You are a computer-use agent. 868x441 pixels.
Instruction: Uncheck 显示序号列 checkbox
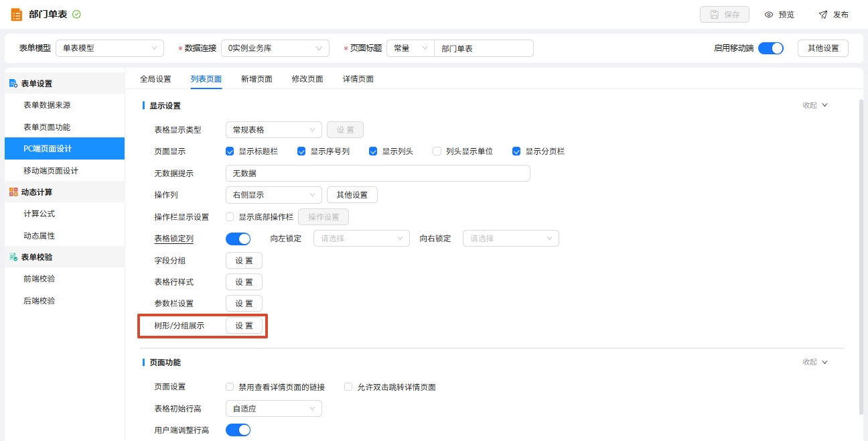(301, 151)
